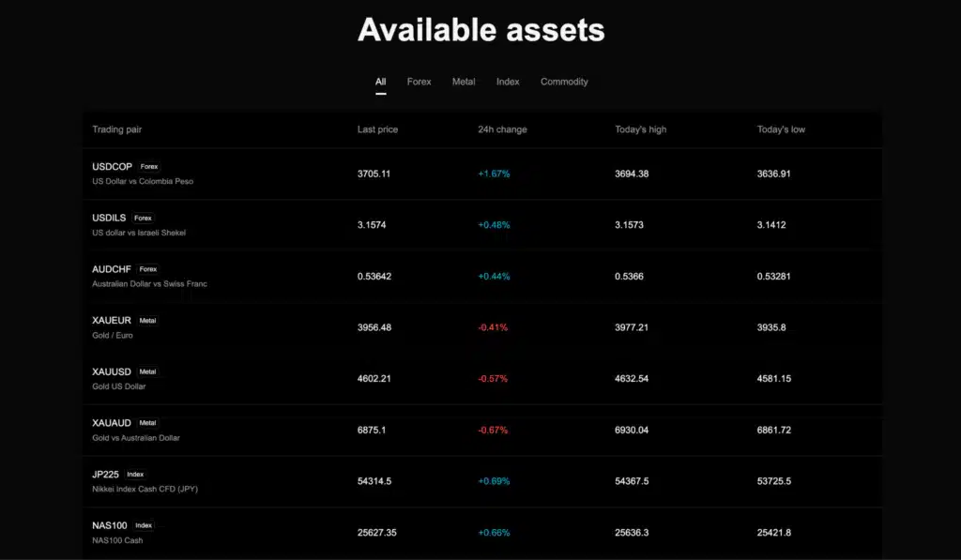Open the Commodity assets tab

click(564, 82)
